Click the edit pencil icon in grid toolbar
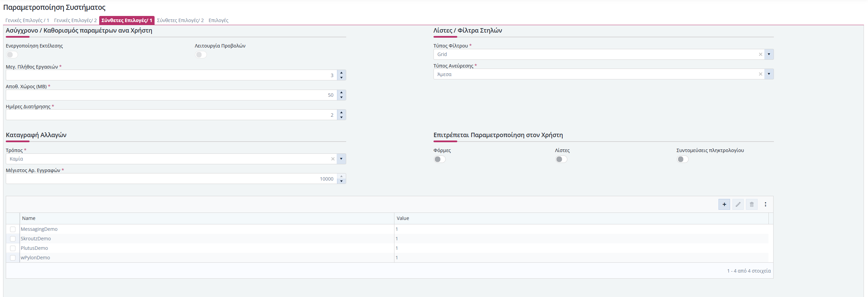The image size is (868, 297). (x=738, y=204)
